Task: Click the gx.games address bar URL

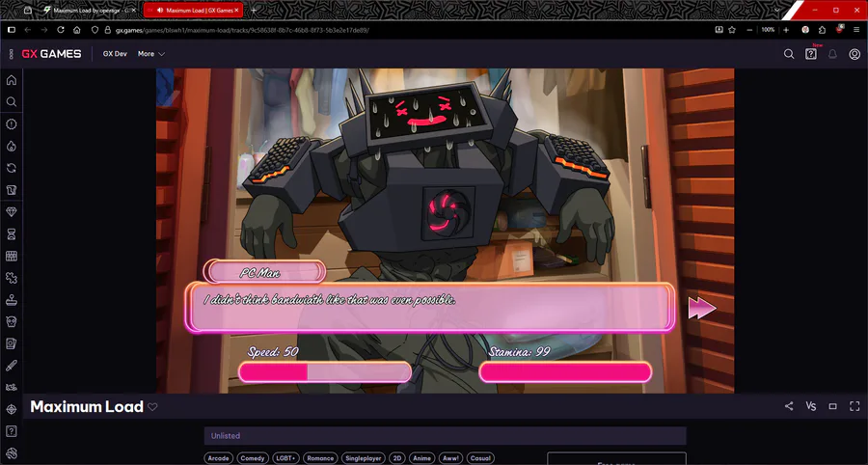Action: (x=242, y=30)
